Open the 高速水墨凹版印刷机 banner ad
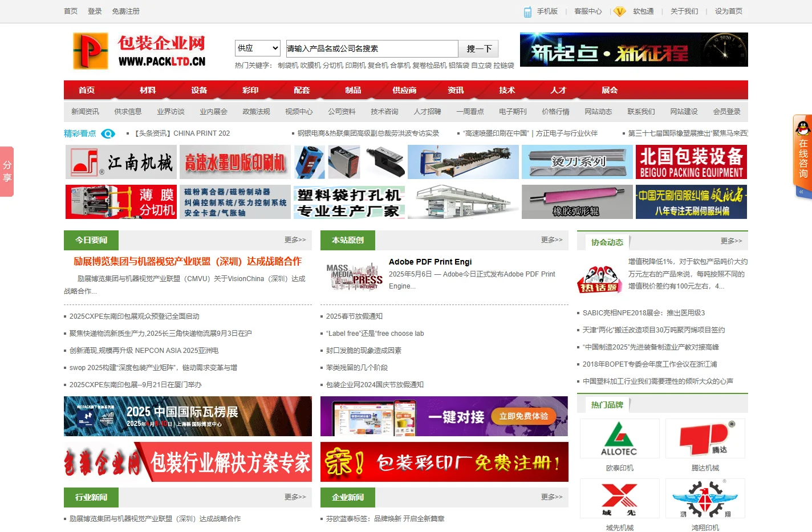This screenshot has height=532, width=812. tap(235, 162)
